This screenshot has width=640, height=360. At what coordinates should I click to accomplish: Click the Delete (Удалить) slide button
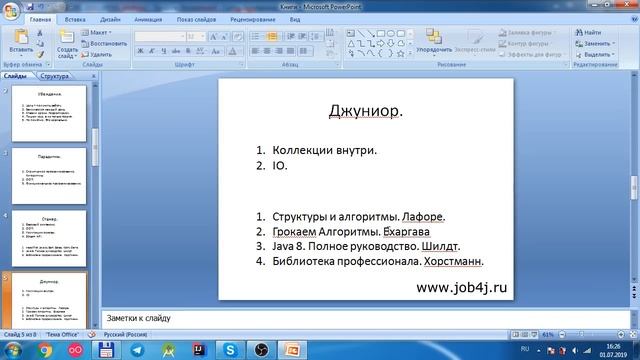pos(96,54)
